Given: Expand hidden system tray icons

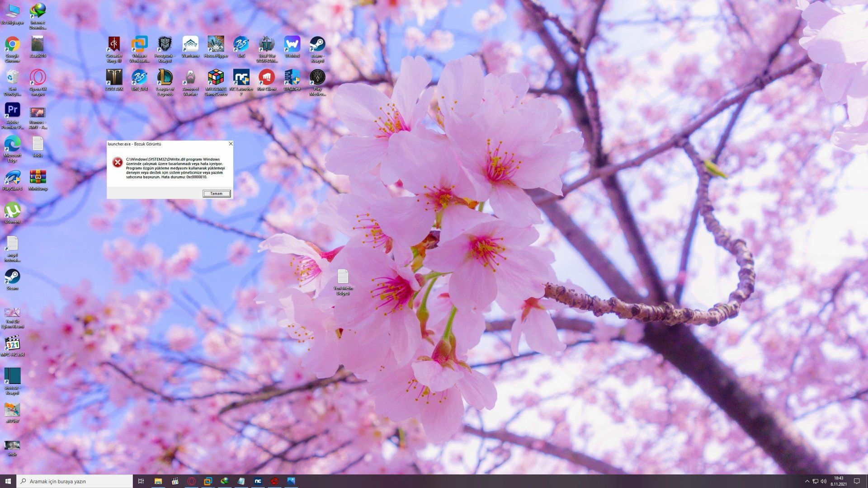Looking at the screenshot, I should tap(807, 481).
